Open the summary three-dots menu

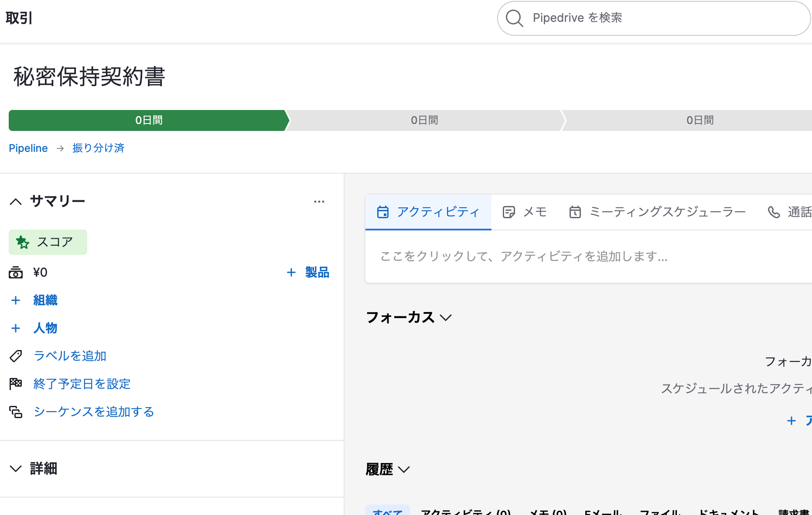(x=319, y=202)
